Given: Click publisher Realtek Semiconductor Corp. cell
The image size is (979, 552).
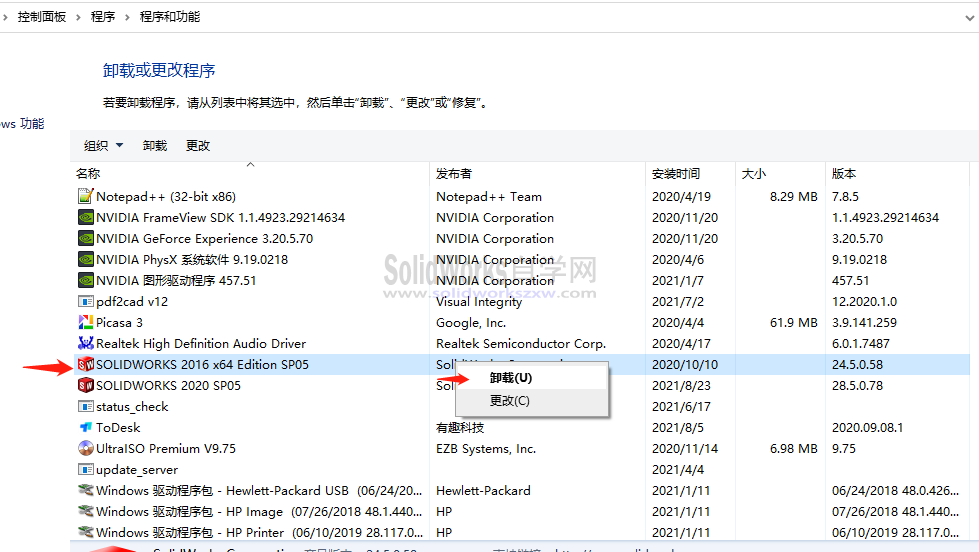Looking at the screenshot, I should click(521, 344).
